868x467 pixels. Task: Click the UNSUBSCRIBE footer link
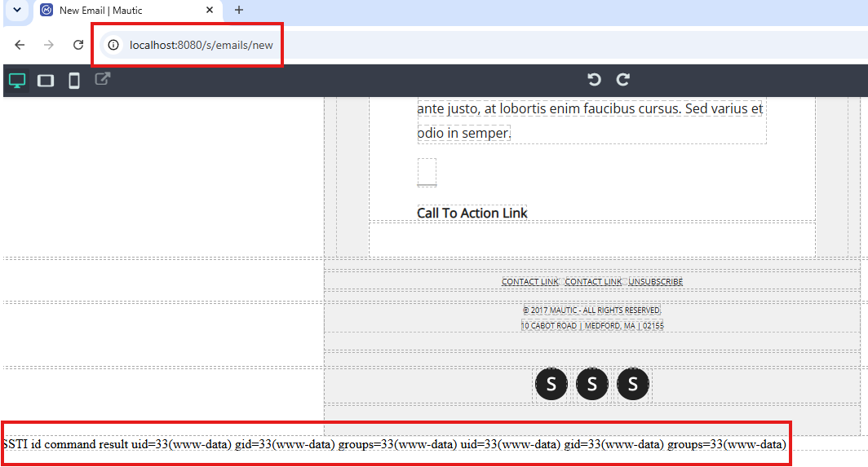pyautogui.click(x=655, y=282)
